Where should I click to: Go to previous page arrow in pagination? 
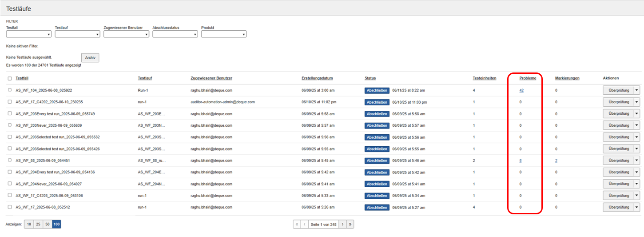point(305,225)
